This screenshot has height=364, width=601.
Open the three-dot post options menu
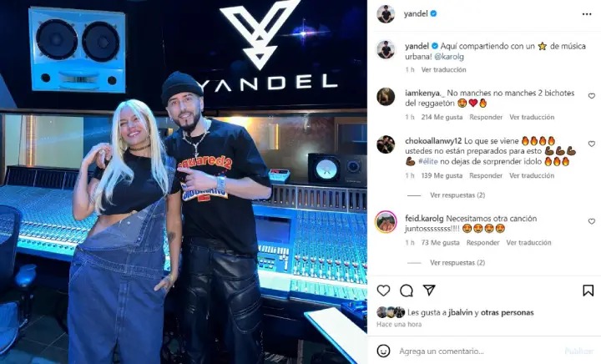pos(587,14)
